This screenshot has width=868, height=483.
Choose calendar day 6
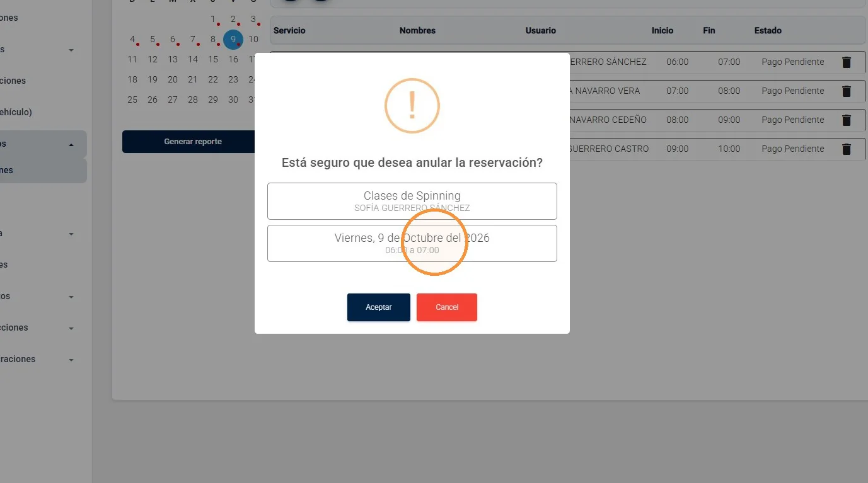pyautogui.click(x=173, y=39)
